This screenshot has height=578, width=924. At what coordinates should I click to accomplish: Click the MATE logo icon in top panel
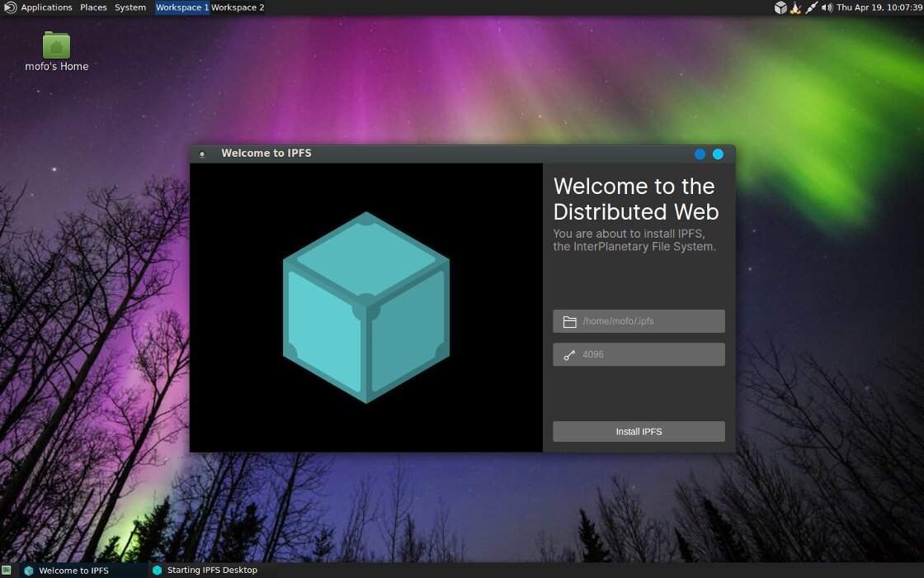(10, 7)
